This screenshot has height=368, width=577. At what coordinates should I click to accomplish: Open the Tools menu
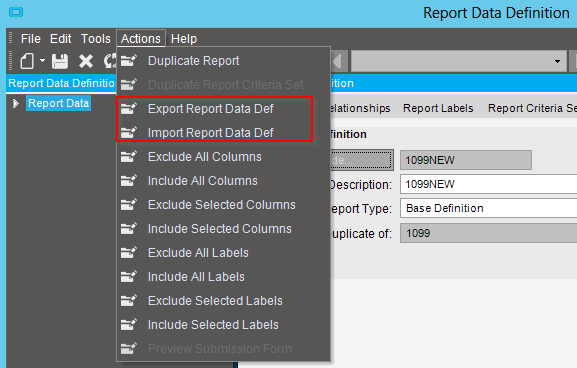[96, 39]
